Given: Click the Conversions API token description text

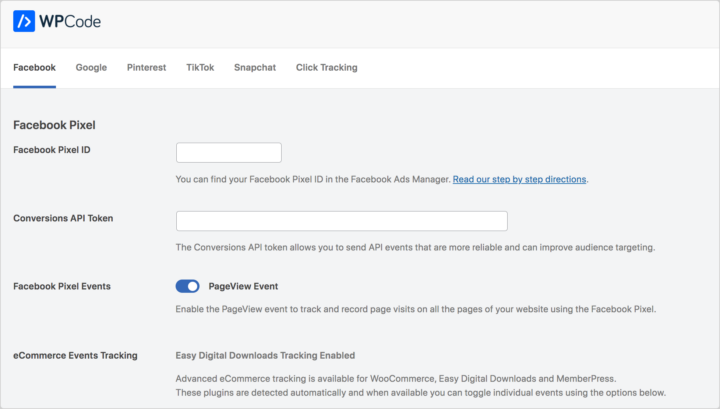Looking at the screenshot, I should click(x=415, y=247).
